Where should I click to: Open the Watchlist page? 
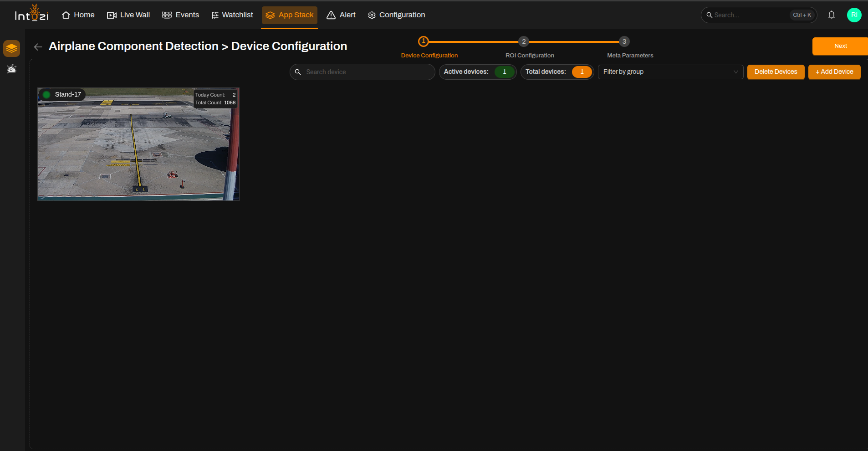pos(232,15)
